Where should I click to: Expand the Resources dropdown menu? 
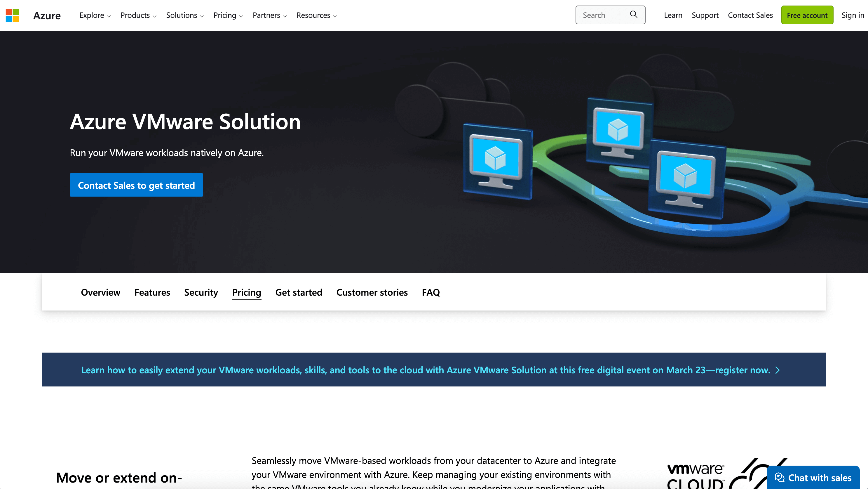pos(317,15)
